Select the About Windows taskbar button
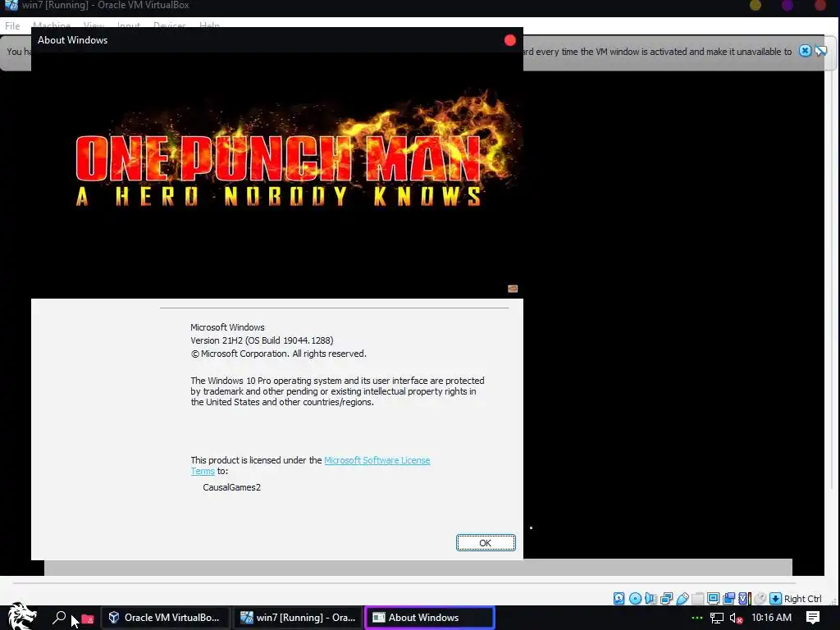The width and height of the screenshot is (840, 630). [x=430, y=618]
